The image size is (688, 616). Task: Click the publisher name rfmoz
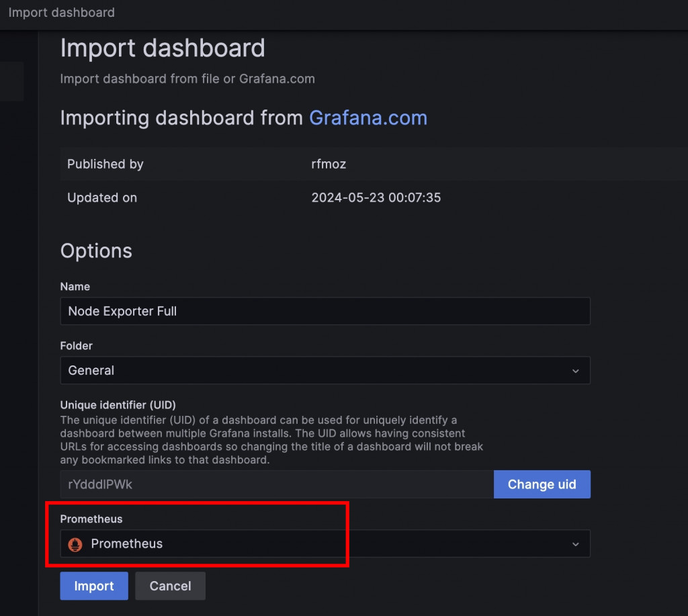coord(329,164)
